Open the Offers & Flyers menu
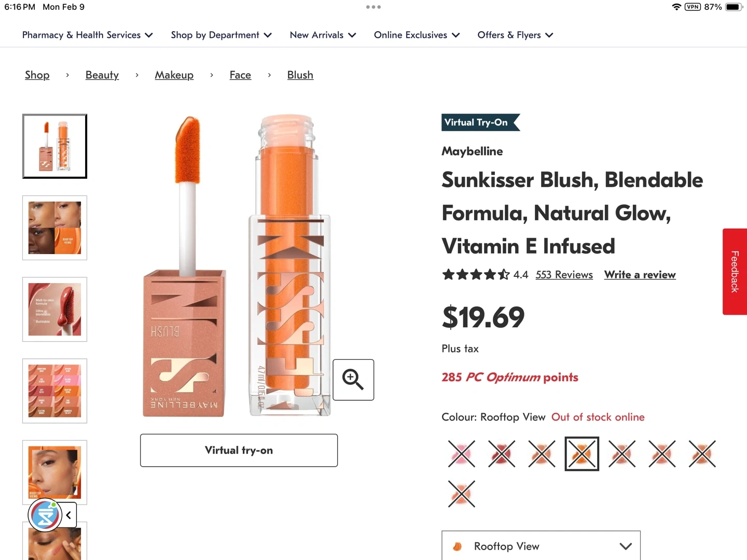This screenshot has width=747, height=560. [515, 35]
